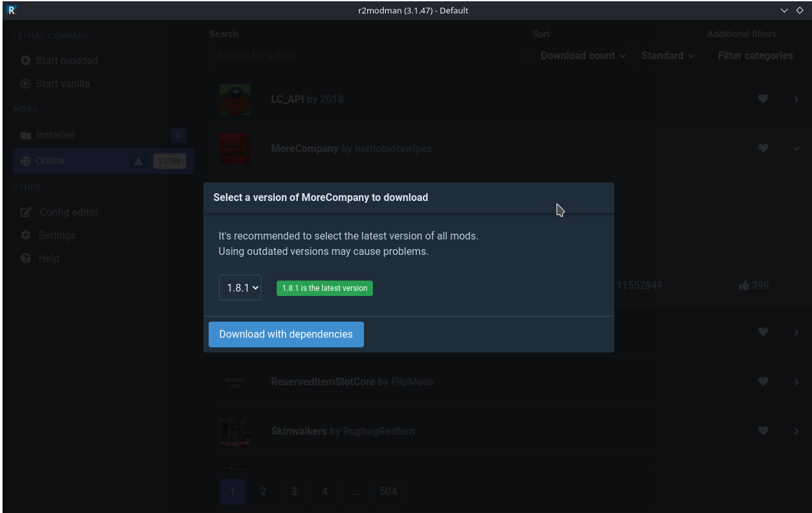Select Start vanilla in the sidebar
Viewport: 812px width, 513px height.
103,83
